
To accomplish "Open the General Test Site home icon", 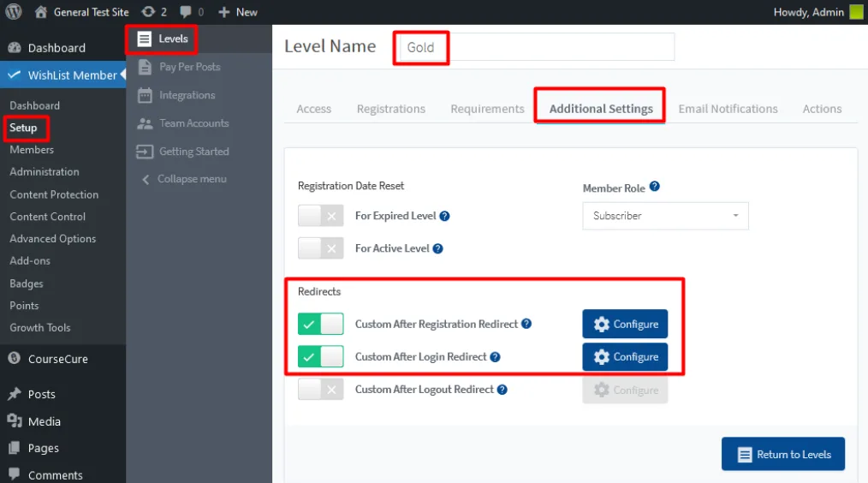I will 41,12.
